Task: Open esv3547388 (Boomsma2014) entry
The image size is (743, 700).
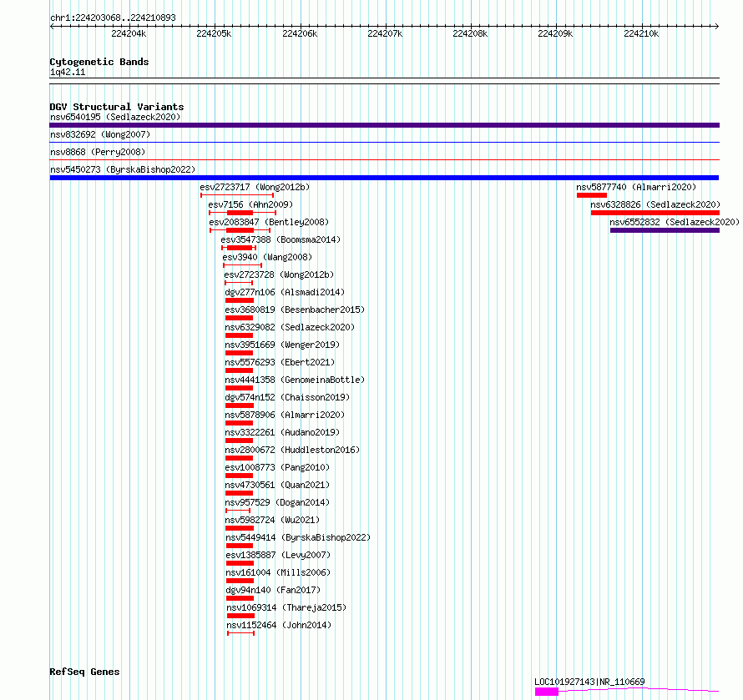Action: click(x=281, y=239)
